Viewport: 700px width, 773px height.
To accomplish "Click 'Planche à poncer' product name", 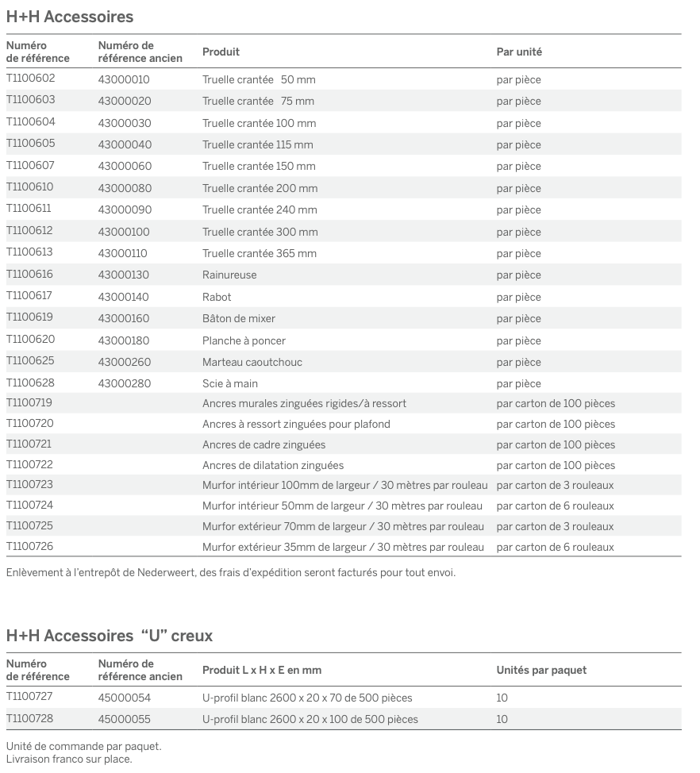I will tap(244, 340).
